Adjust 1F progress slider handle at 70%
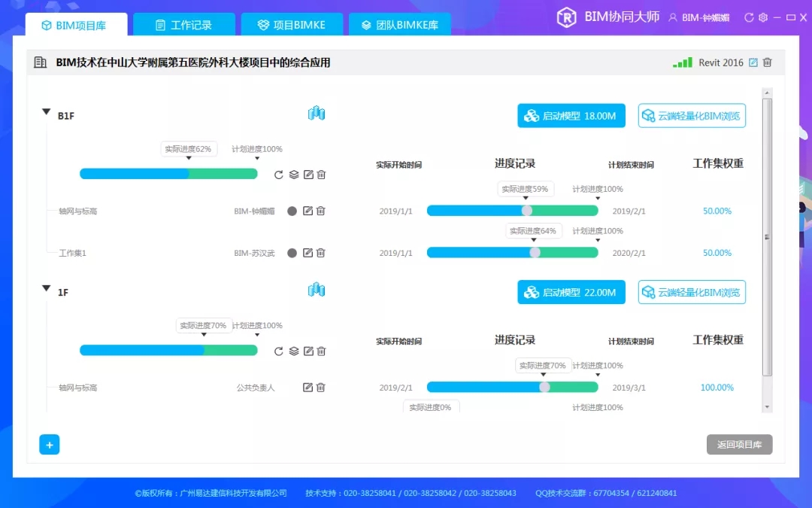Image resolution: width=812 pixels, height=508 pixels. (544, 388)
